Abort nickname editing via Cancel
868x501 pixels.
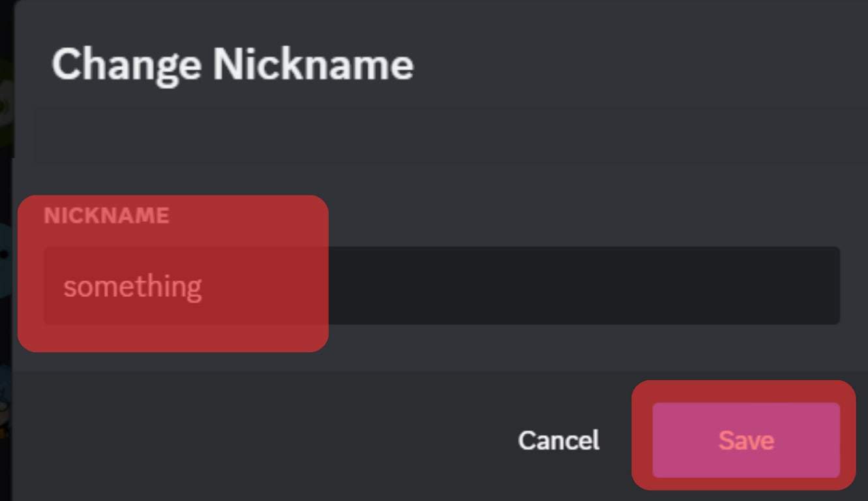(x=558, y=440)
